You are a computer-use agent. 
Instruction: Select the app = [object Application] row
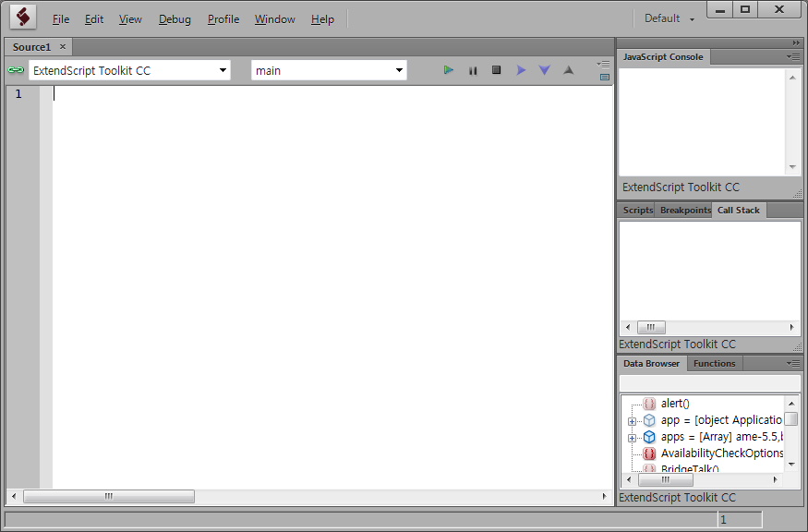click(721, 420)
